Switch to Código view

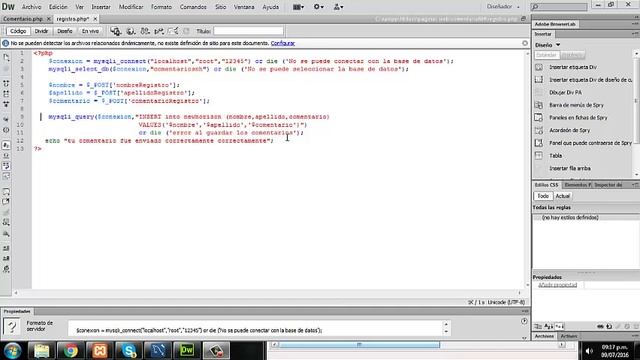[18, 31]
